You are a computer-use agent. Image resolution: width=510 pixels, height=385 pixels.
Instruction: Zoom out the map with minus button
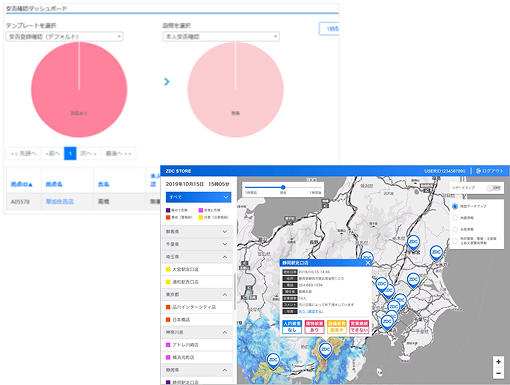pyautogui.click(x=498, y=373)
